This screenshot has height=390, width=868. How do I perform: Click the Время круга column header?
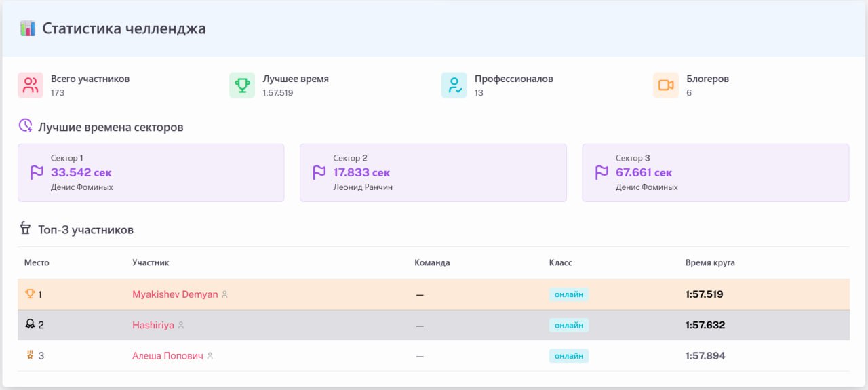point(710,262)
